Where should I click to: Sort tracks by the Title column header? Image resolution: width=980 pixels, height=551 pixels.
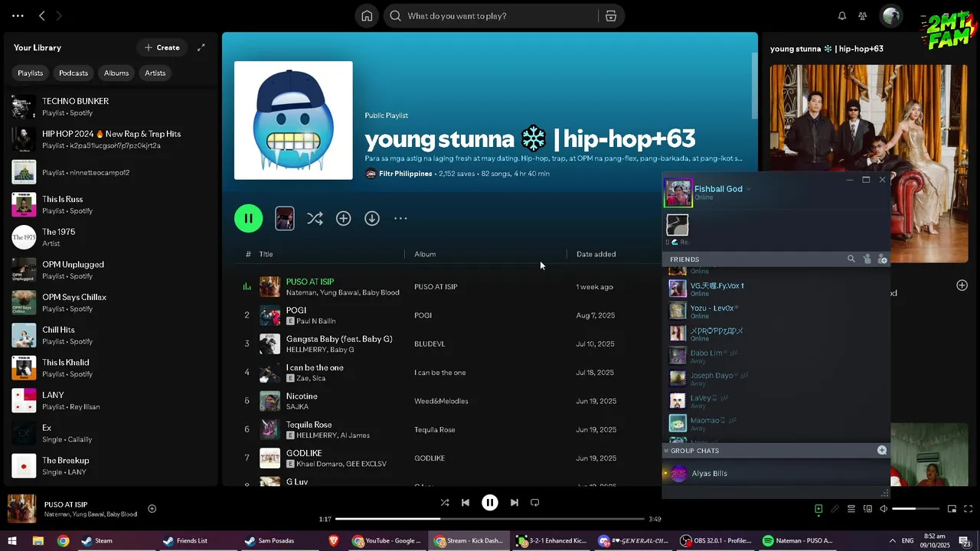point(266,254)
